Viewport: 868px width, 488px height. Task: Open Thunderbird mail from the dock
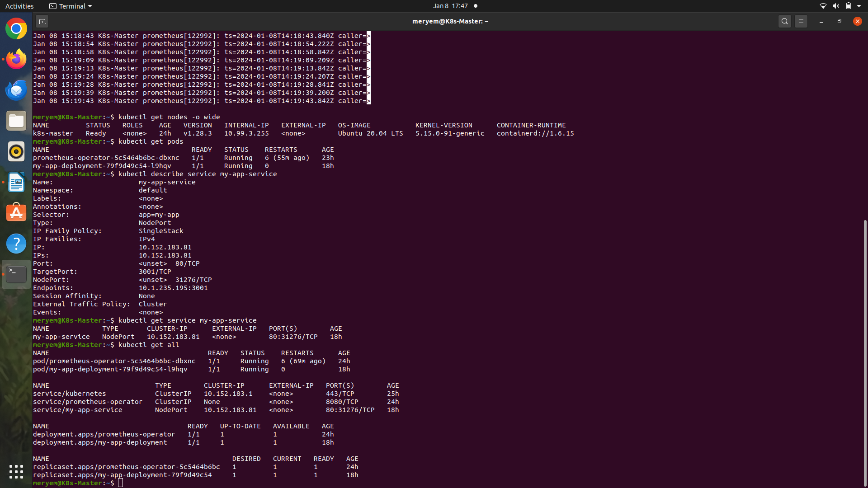[x=16, y=90]
